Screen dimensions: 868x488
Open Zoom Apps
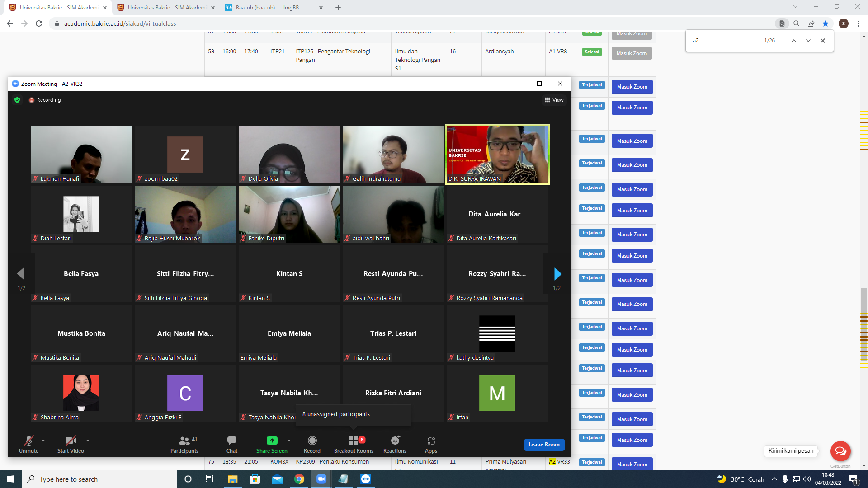tap(431, 444)
